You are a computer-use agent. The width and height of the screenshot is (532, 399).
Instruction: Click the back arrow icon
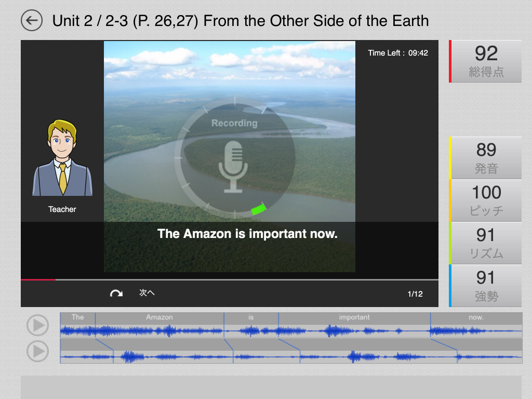tap(32, 21)
